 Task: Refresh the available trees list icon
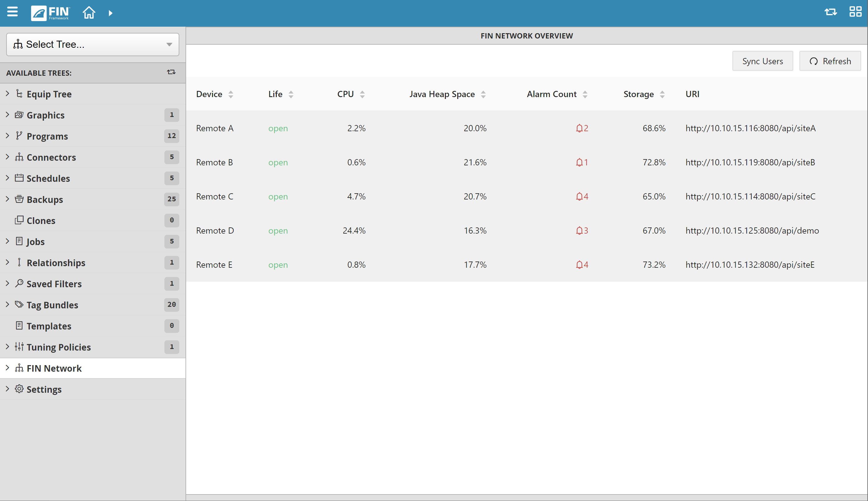[x=171, y=72]
